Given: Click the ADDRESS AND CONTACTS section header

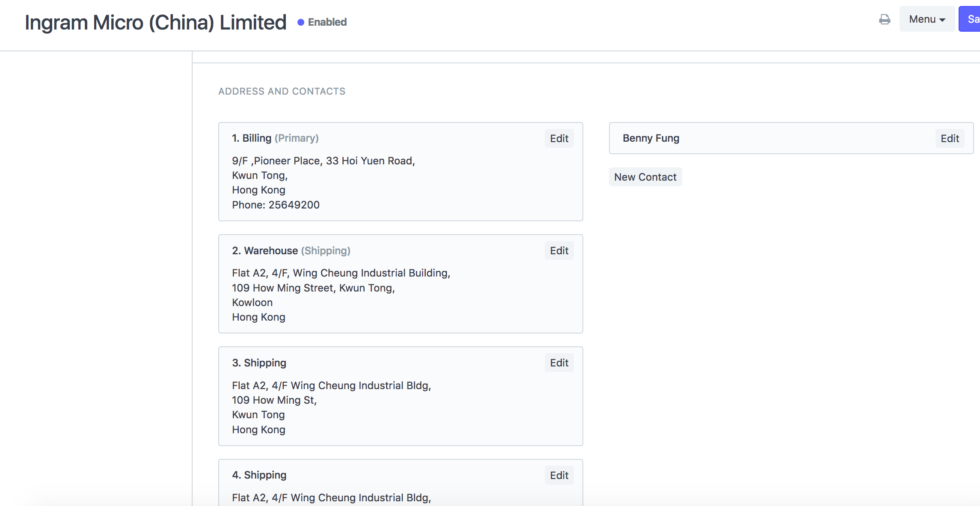Looking at the screenshot, I should coord(282,91).
